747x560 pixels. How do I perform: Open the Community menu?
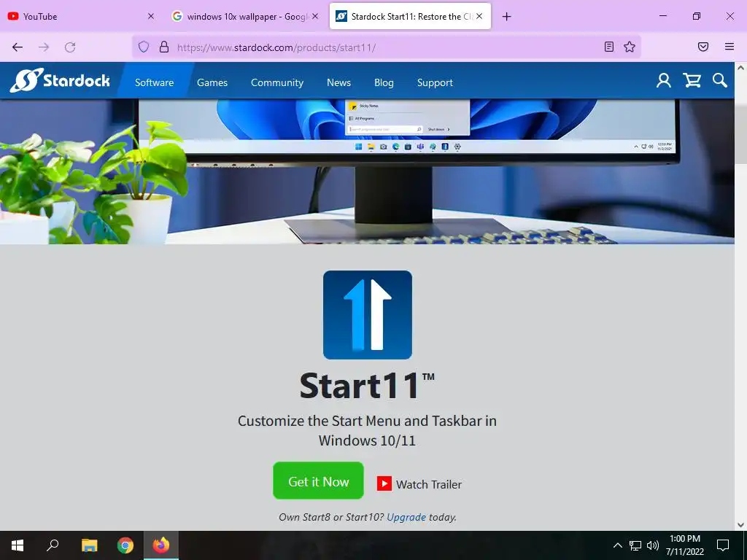point(277,82)
